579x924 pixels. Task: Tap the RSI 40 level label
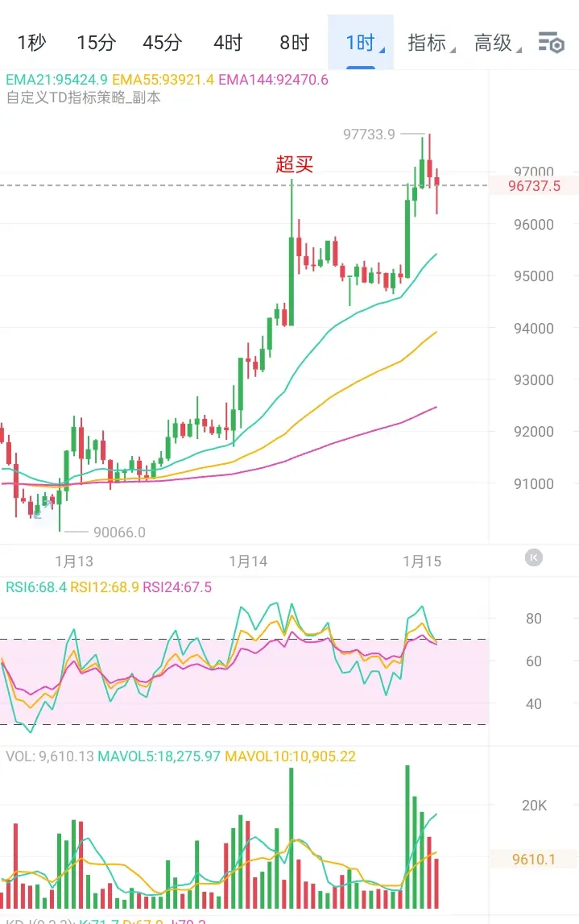534,703
